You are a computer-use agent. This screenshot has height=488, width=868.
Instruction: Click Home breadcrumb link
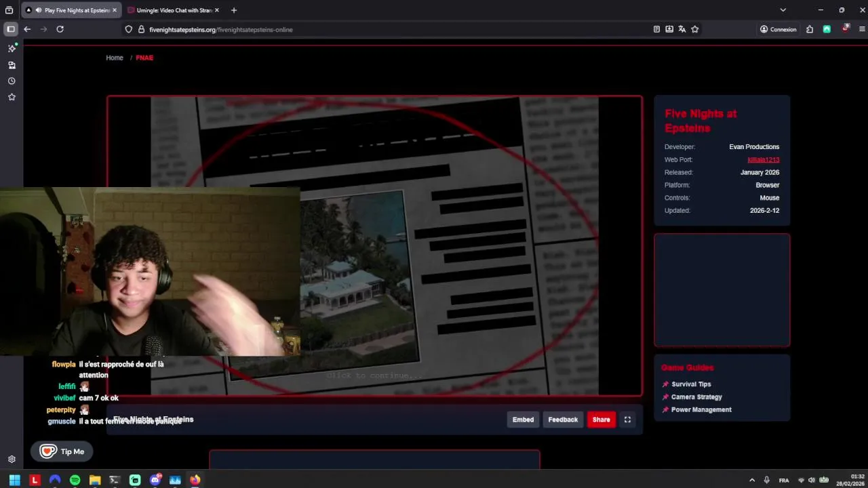[115, 58]
